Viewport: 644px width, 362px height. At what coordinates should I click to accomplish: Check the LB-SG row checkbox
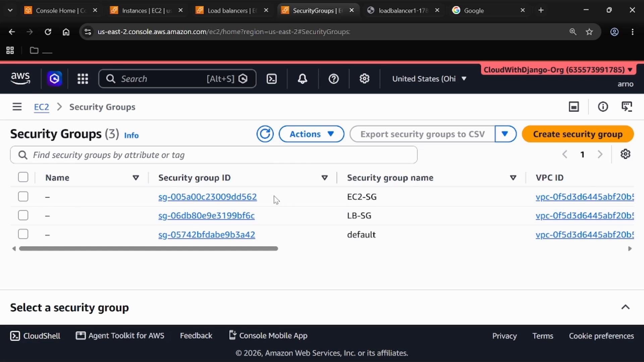coord(23,215)
